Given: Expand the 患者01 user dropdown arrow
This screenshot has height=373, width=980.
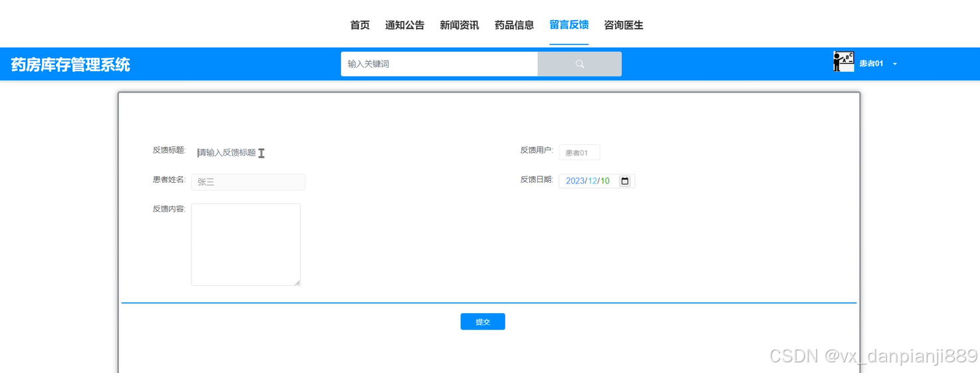Looking at the screenshot, I should [x=895, y=64].
